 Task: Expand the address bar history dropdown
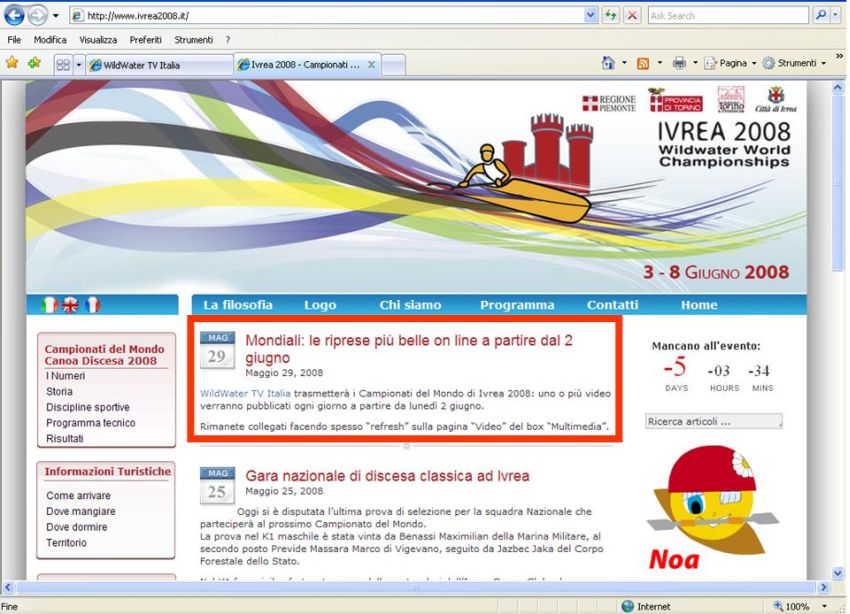[591, 16]
